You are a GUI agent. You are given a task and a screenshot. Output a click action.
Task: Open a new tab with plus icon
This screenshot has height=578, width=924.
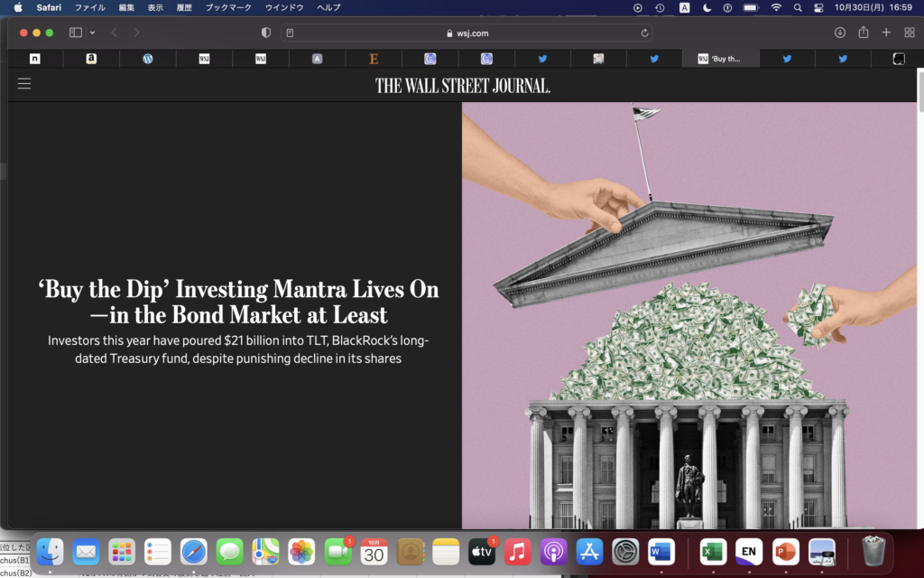tap(886, 33)
